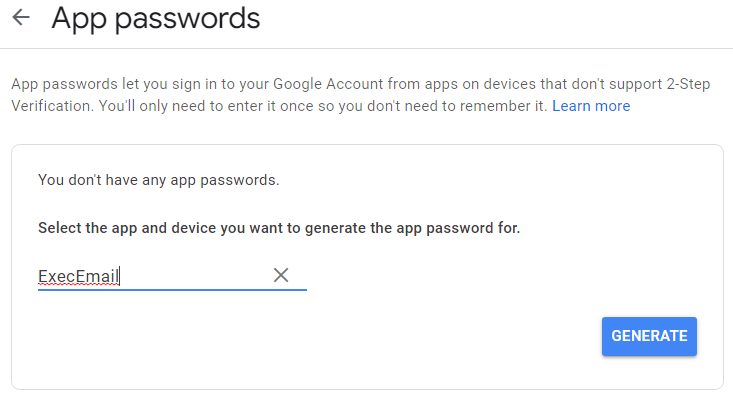Click the blue underline of the input field

pyautogui.click(x=172, y=290)
